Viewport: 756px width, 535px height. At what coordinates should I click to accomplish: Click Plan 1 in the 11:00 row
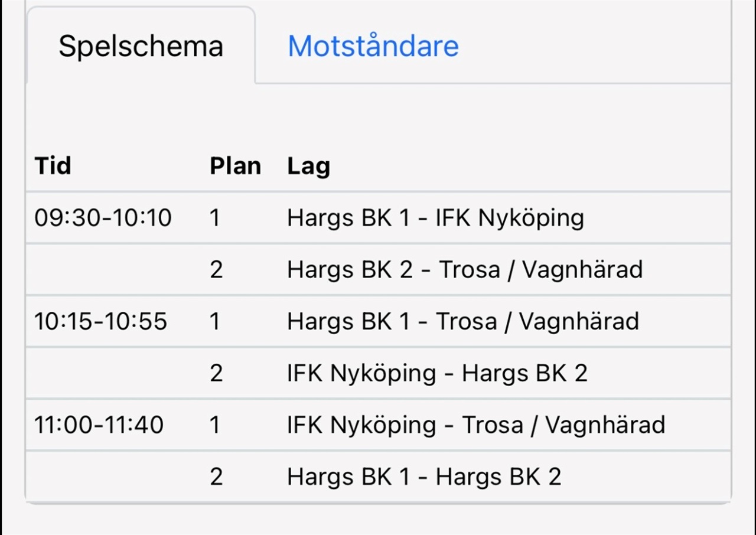pyautogui.click(x=214, y=425)
